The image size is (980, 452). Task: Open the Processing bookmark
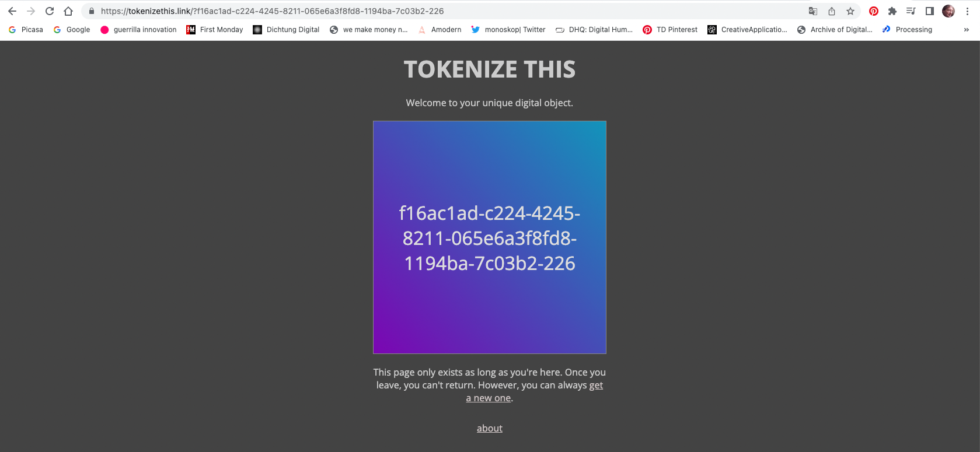point(908,30)
